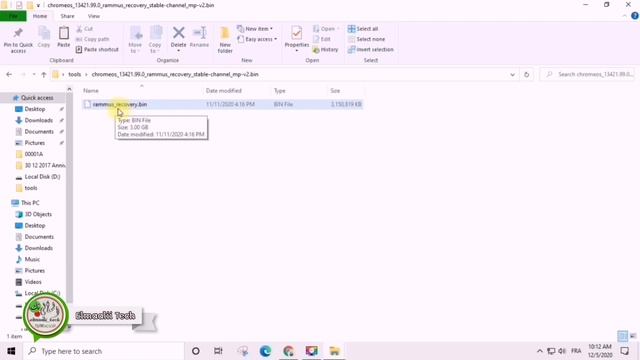The width and height of the screenshot is (640, 360).
Task: Open file Properties
Action: pos(297,40)
